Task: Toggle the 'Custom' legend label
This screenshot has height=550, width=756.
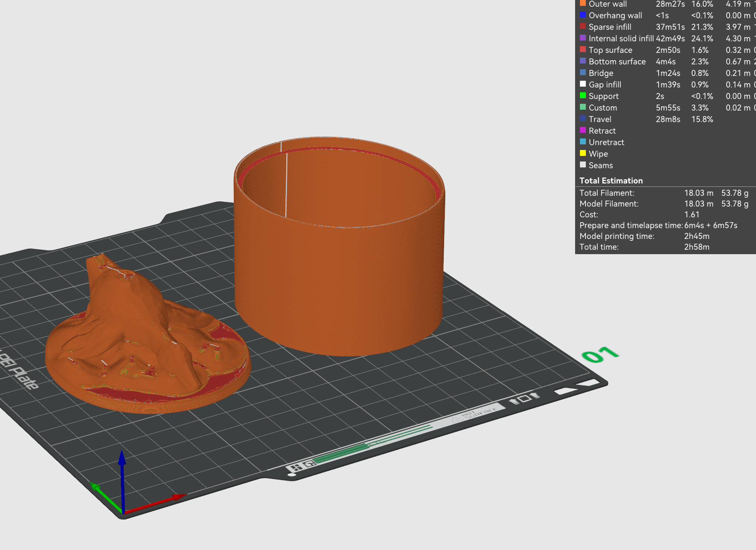Action: tap(603, 108)
